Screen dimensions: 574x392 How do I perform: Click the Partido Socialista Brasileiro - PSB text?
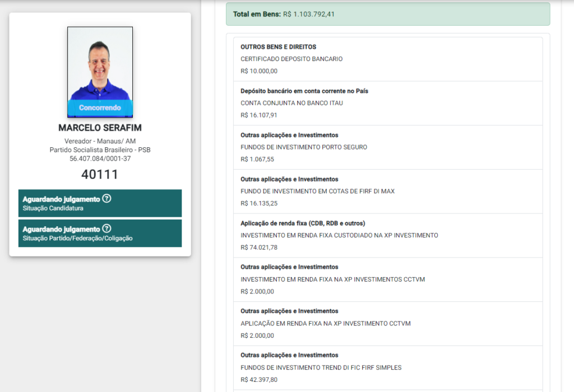[100, 150]
